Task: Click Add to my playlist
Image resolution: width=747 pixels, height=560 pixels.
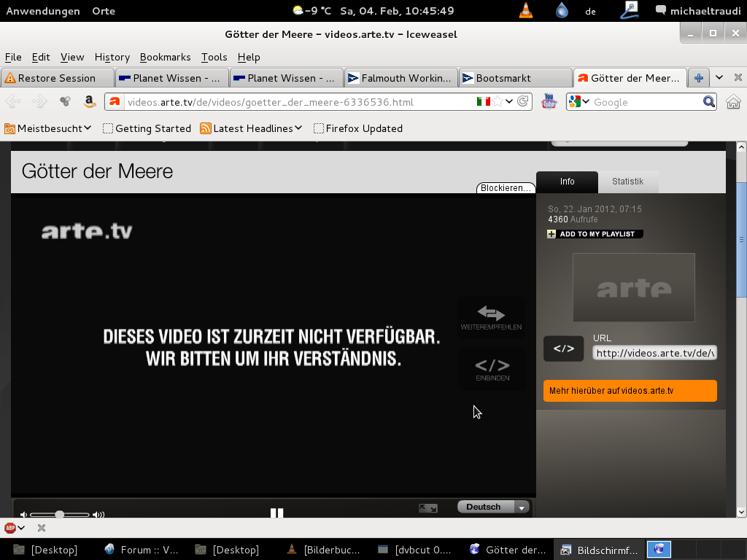Action: point(595,234)
